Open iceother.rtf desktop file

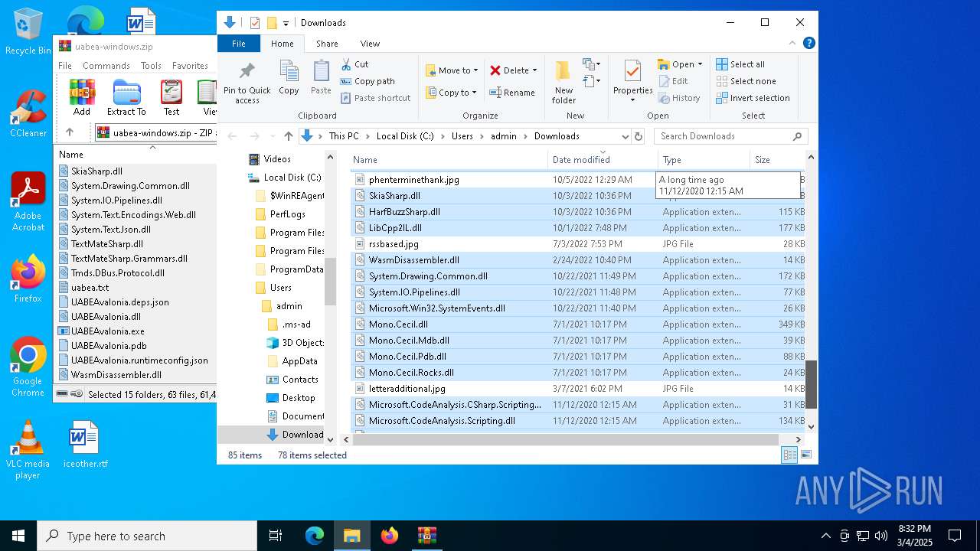85,445
